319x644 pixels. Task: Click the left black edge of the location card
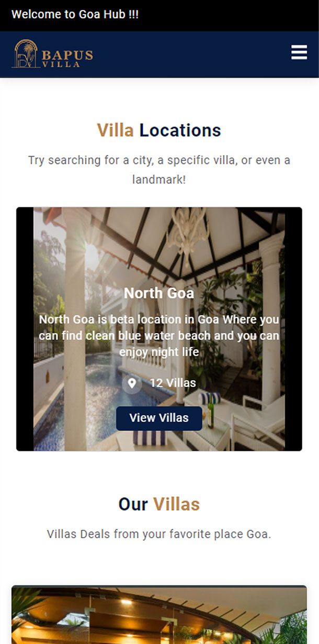(25, 329)
